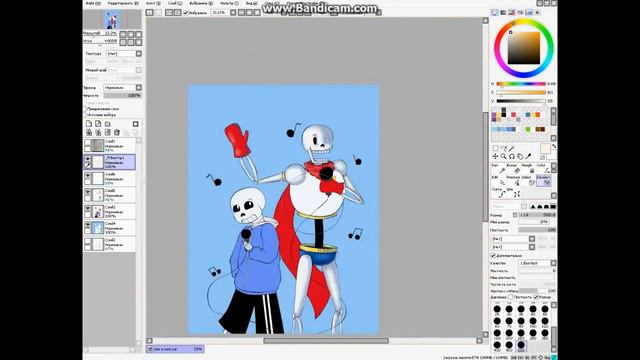This screenshot has height=360, width=640.
Task: Select the Edit control-point tool
Action: click(x=498, y=180)
